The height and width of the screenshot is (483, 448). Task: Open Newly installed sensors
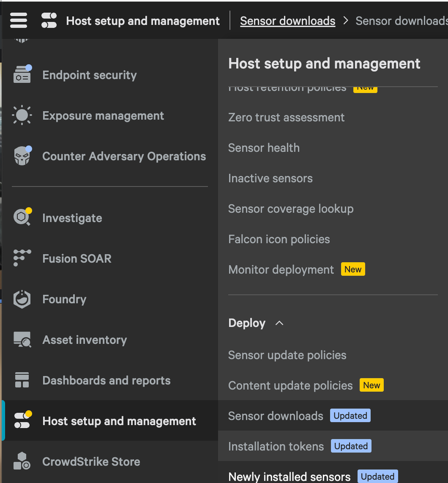(289, 476)
